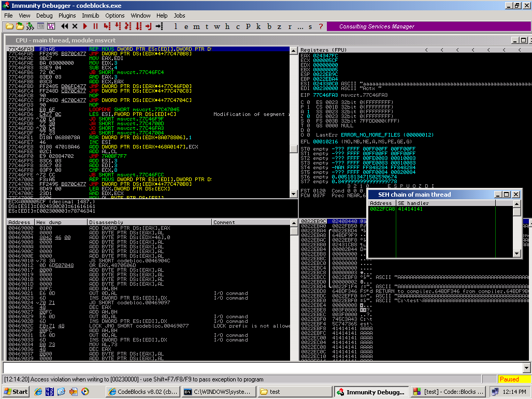Click the gray window icon in toolbar
Screen dimensions: 532x399
[41, 26]
